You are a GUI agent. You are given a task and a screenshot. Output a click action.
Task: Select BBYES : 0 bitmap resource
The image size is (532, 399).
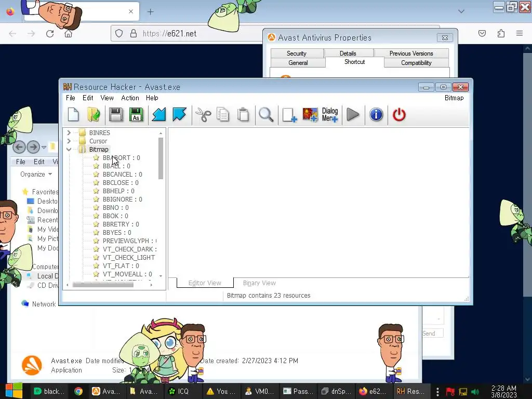[x=117, y=232]
